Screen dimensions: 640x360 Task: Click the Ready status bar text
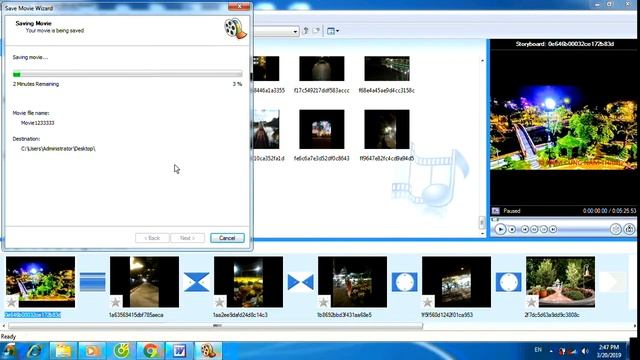click(8, 337)
